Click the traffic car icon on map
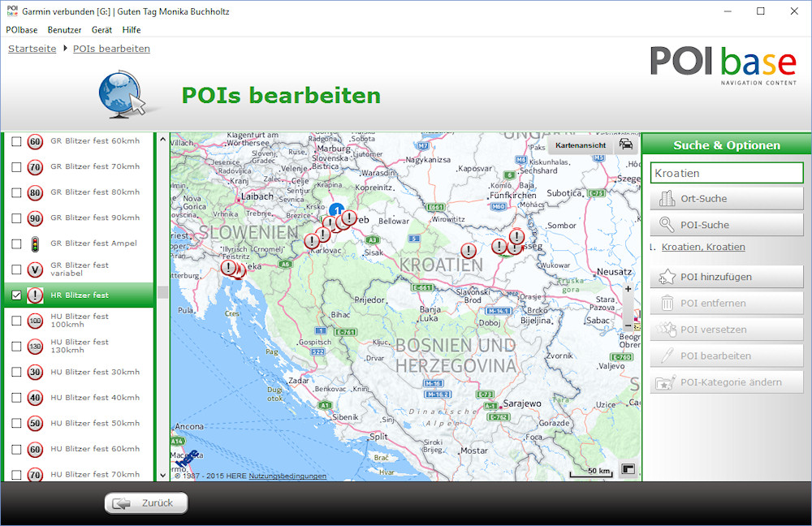 tap(626, 144)
